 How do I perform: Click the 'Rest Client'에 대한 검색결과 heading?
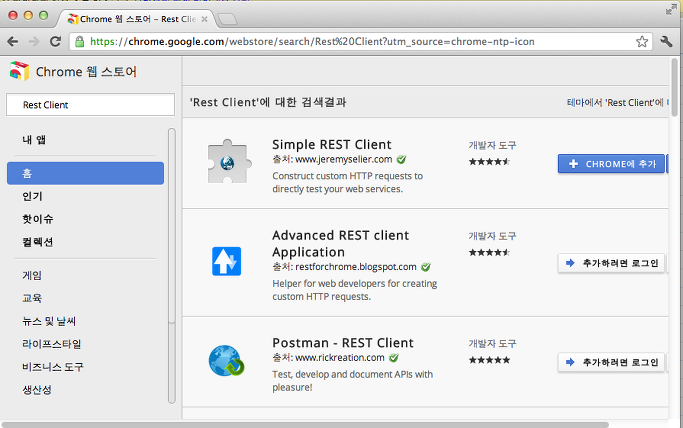(x=268, y=102)
